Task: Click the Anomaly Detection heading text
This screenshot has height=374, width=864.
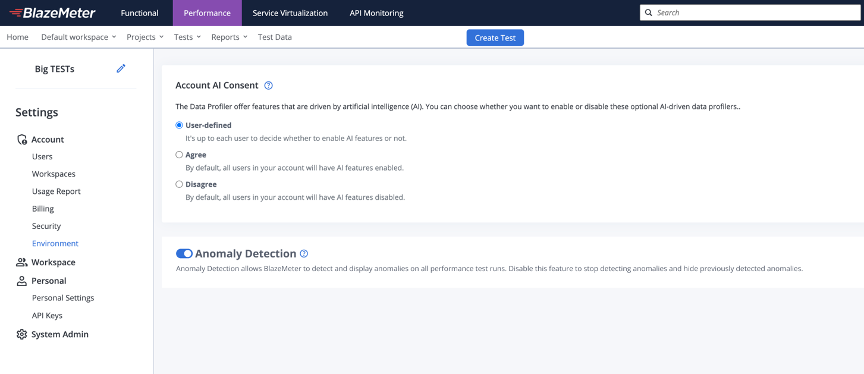Action: (246, 253)
